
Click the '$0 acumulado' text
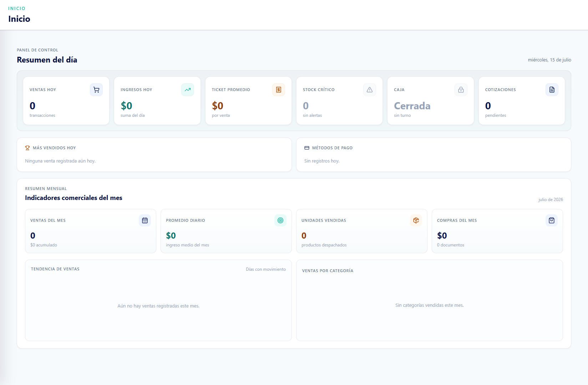pyautogui.click(x=44, y=245)
